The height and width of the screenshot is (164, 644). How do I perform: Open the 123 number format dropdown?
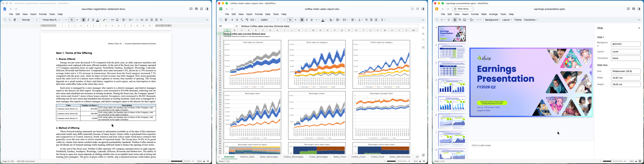(x=253, y=20)
